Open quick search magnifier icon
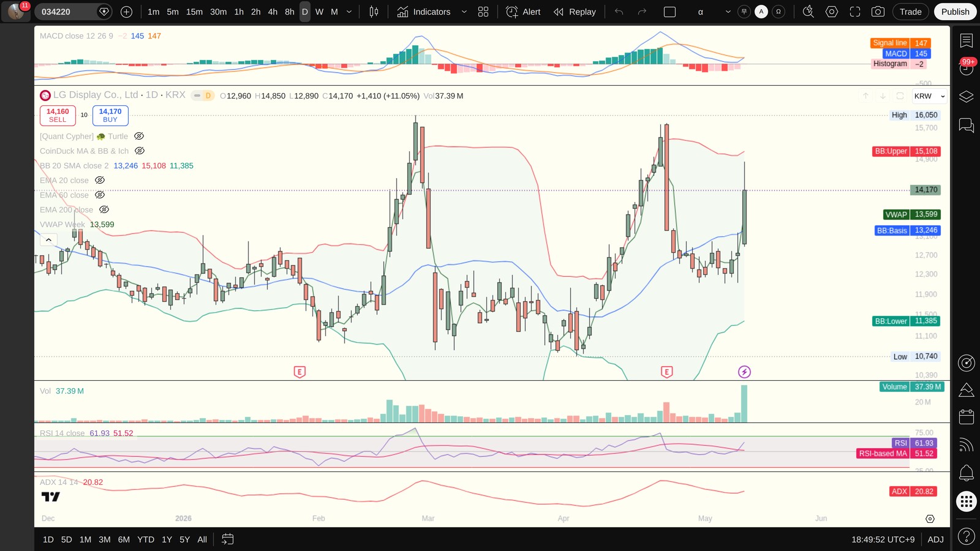980x551 pixels. [809, 12]
